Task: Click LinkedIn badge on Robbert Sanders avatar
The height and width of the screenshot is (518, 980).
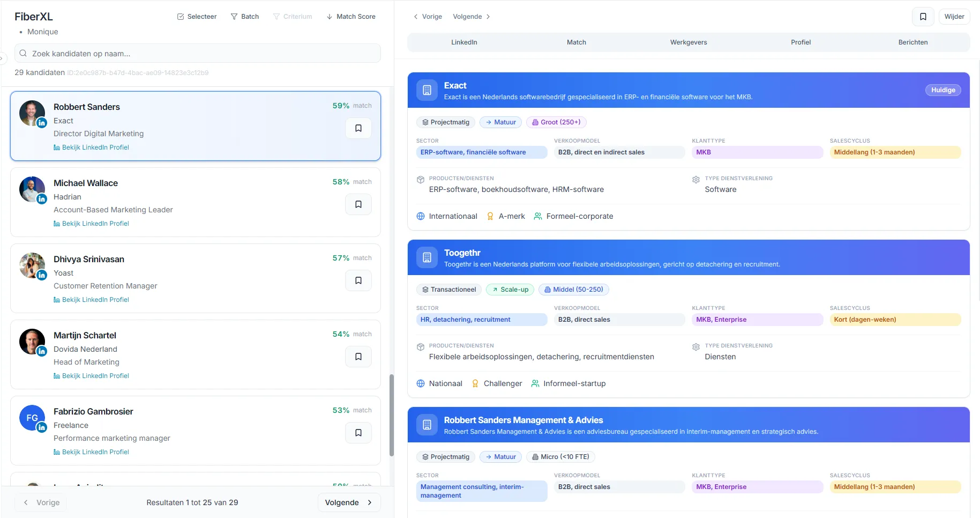Action: [x=42, y=123]
